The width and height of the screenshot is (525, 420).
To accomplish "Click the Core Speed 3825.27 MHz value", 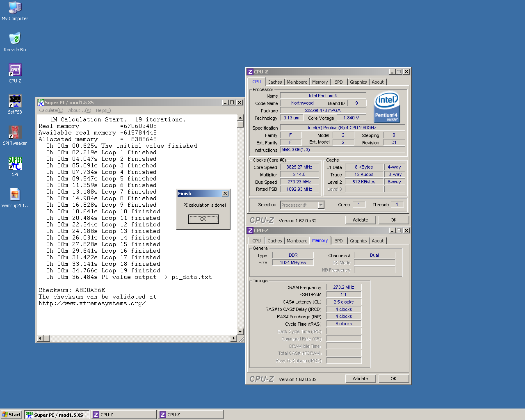I will point(299,167).
